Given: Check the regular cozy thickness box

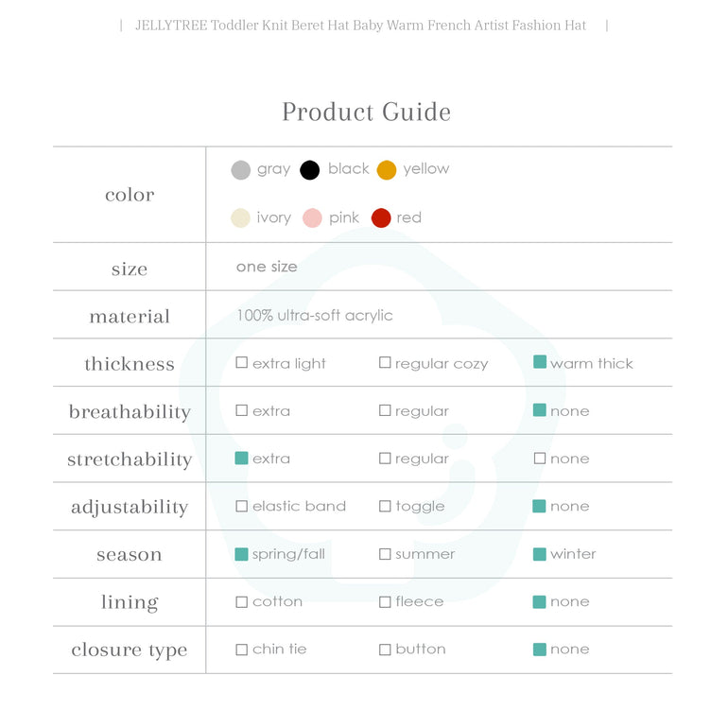Looking at the screenshot, I should click(385, 363).
